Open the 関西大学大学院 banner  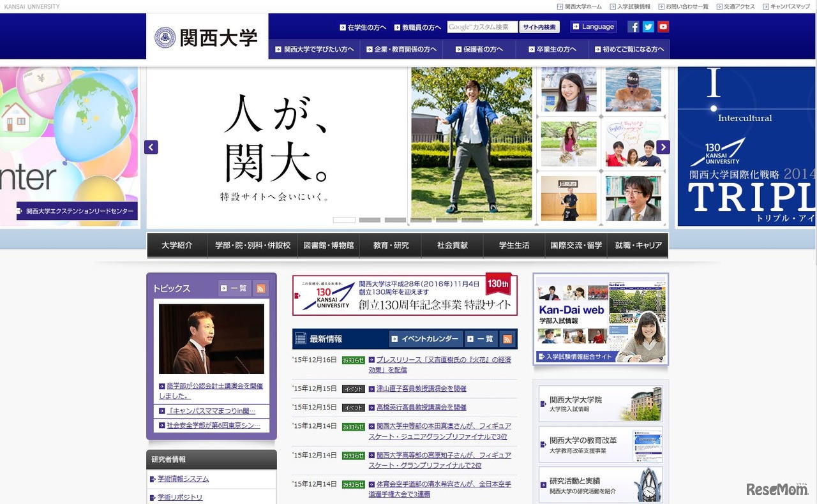click(x=601, y=404)
